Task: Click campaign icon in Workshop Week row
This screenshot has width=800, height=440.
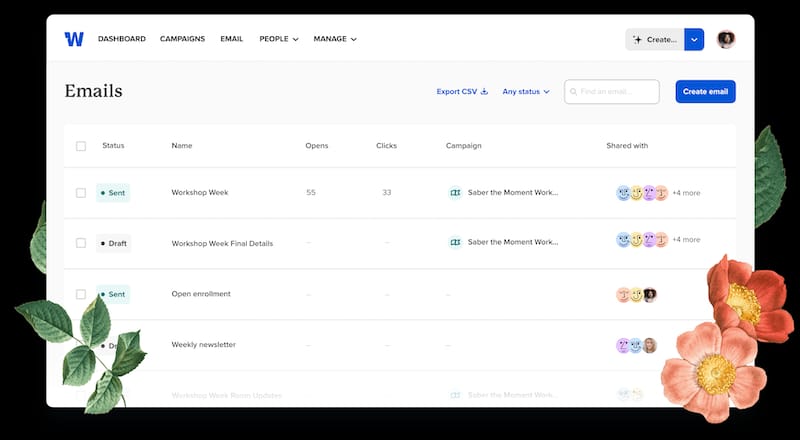Action: [455, 192]
